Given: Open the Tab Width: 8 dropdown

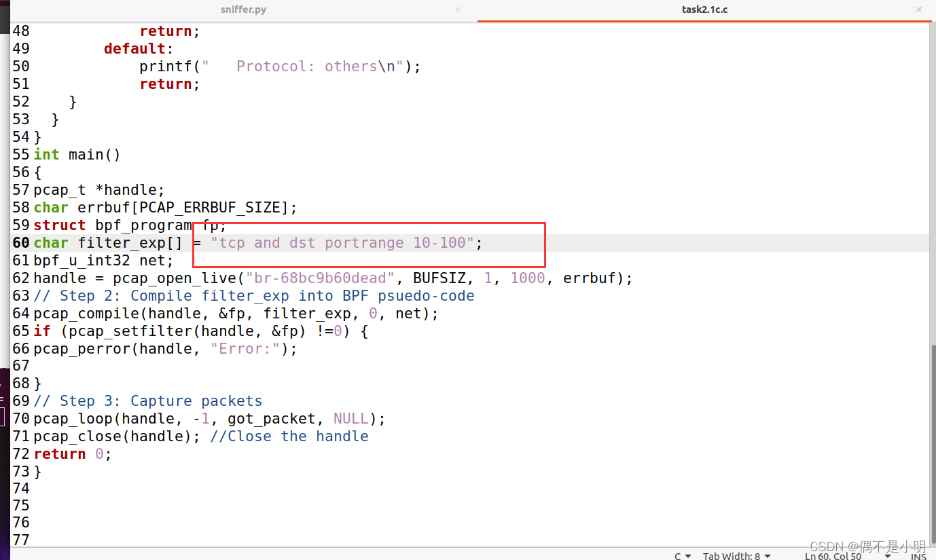Looking at the screenshot, I should click(737, 555).
